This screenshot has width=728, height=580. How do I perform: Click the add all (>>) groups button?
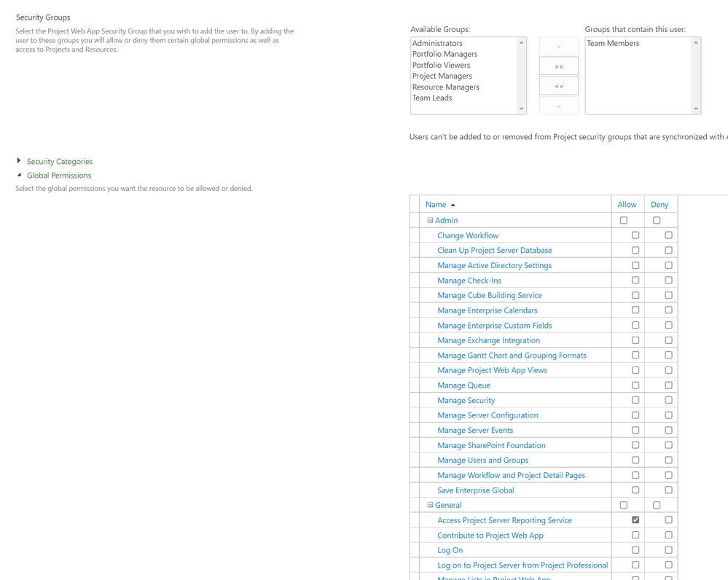click(x=558, y=66)
